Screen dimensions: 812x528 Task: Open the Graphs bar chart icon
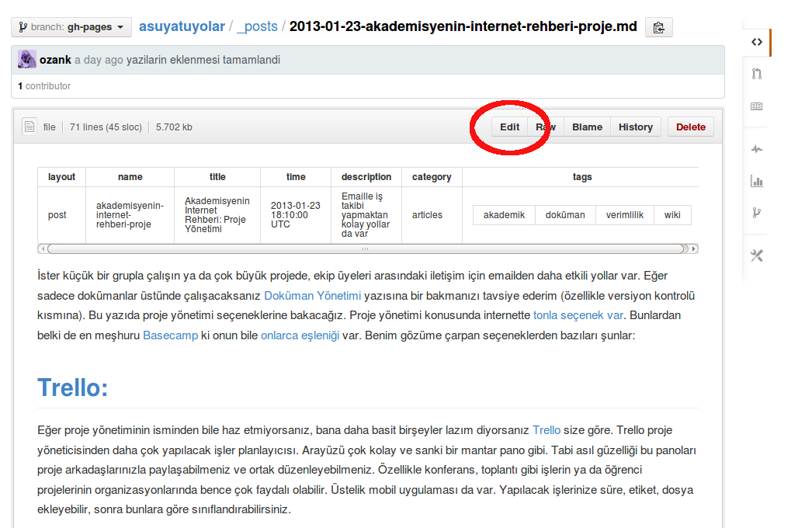757,181
